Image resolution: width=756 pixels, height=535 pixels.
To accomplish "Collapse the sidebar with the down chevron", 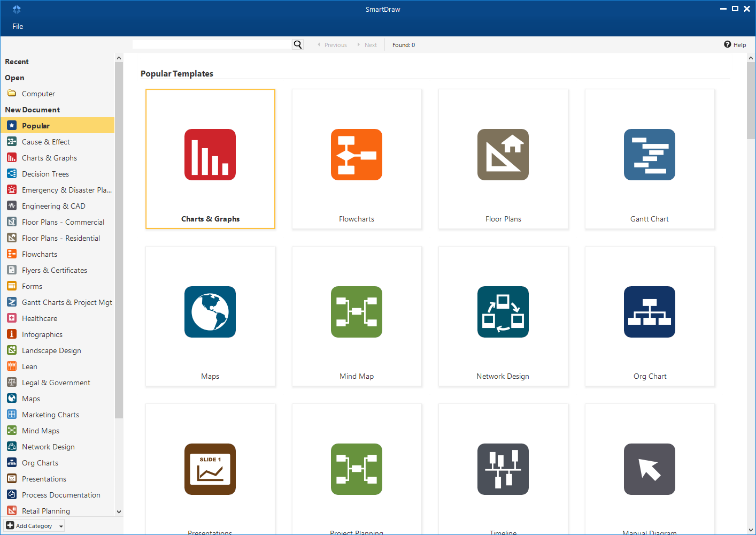I will tap(119, 511).
